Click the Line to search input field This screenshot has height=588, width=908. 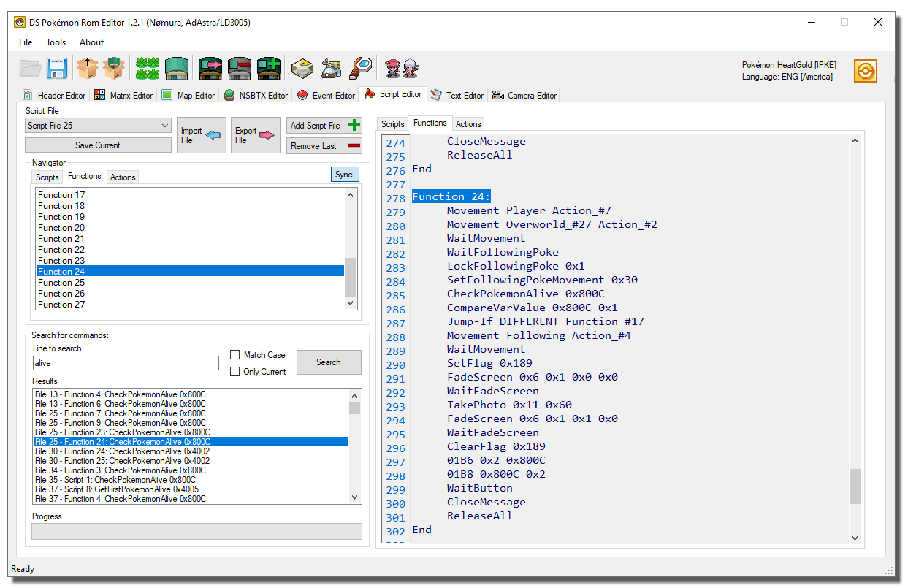126,363
